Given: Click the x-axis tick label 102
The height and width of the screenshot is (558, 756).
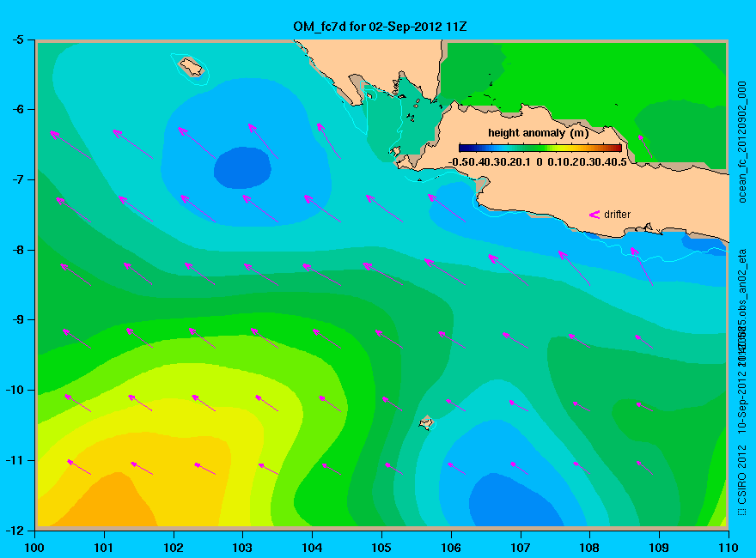Looking at the screenshot, I should [173, 548].
